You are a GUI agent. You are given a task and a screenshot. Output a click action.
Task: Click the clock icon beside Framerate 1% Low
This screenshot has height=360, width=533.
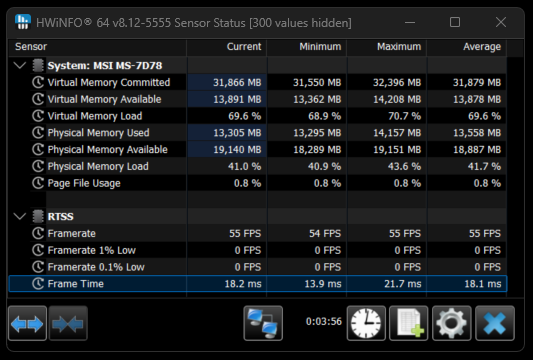[x=38, y=250]
